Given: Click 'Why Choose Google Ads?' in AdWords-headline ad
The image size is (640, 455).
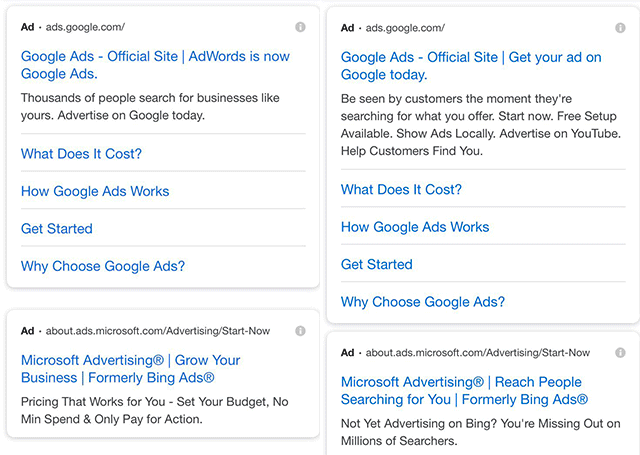Looking at the screenshot, I should coord(103,266).
